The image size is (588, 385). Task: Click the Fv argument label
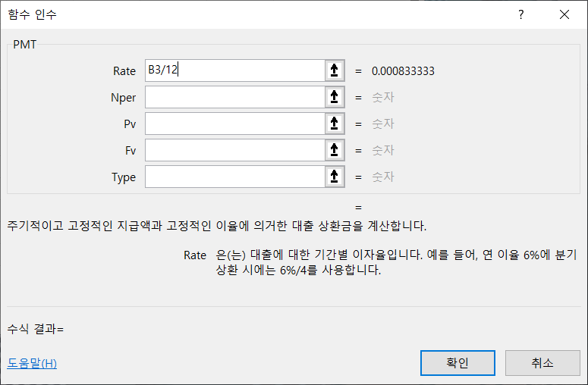point(130,151)
